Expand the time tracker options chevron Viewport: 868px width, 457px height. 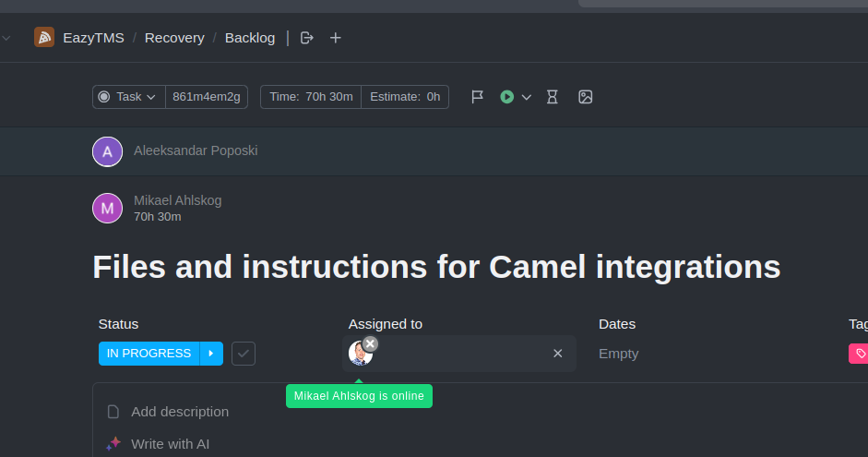(x=527, y=98)
